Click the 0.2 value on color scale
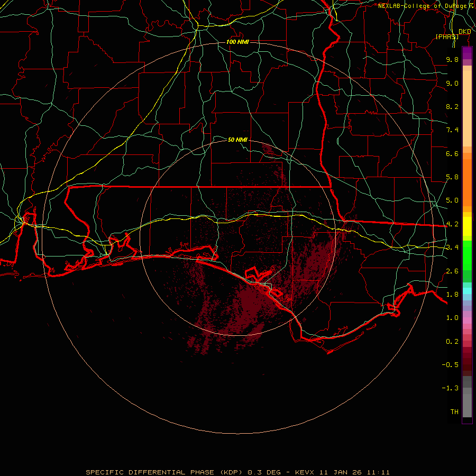The image size is (476, 476). [x=452, y=342]
